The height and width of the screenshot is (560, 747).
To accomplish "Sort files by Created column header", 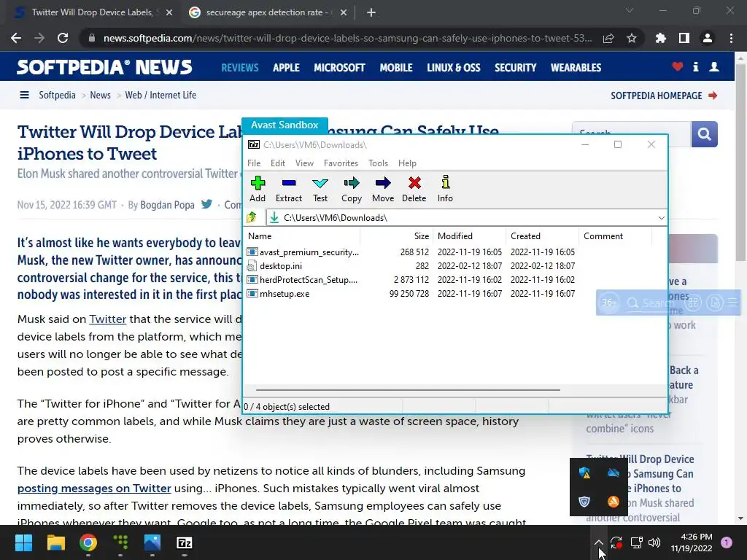I will pyautogui.click(x=542, y=236).
